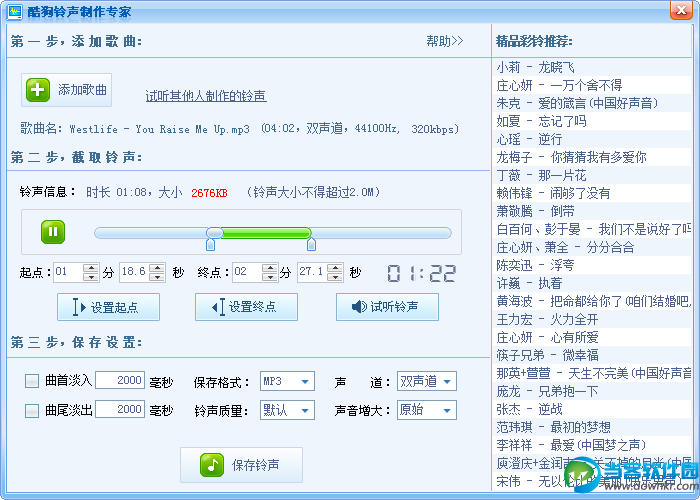
Task: Enable the 曲首淡入 fade-in checkbox
Action: coord(32,381)
